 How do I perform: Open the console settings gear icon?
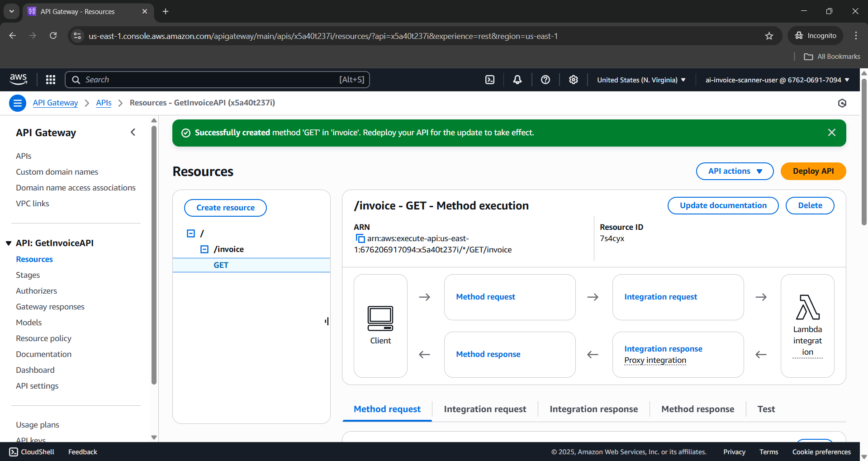pos(574,80)
